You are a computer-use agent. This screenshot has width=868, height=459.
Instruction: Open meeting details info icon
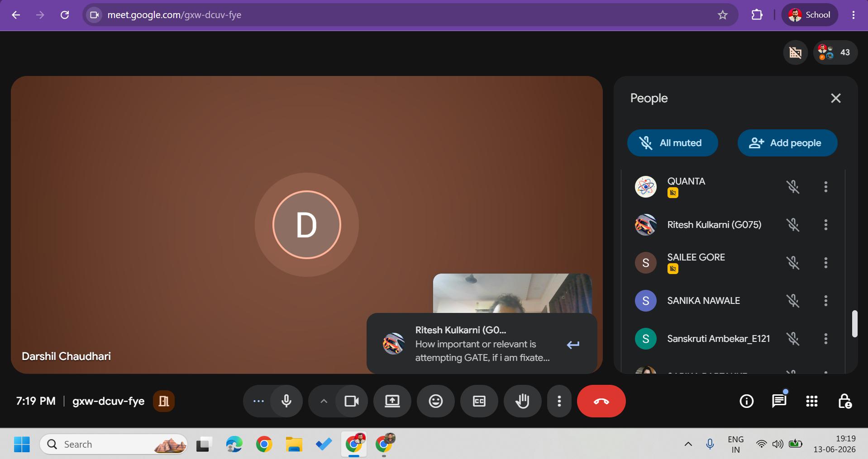(747, 401)
